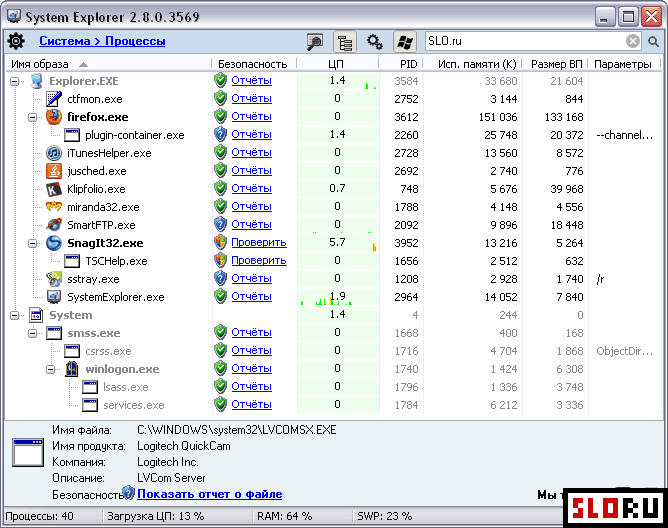Sort by Исп. памяти (K) column header
668x528 pixels.
pyautogui.click(x=472, y=64)
